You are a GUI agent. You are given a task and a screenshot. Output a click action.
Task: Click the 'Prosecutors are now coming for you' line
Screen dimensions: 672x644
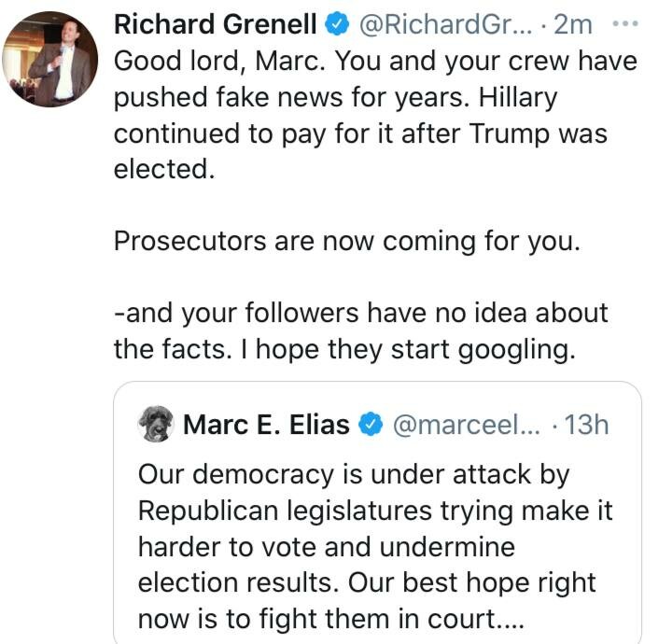[346, 241]
